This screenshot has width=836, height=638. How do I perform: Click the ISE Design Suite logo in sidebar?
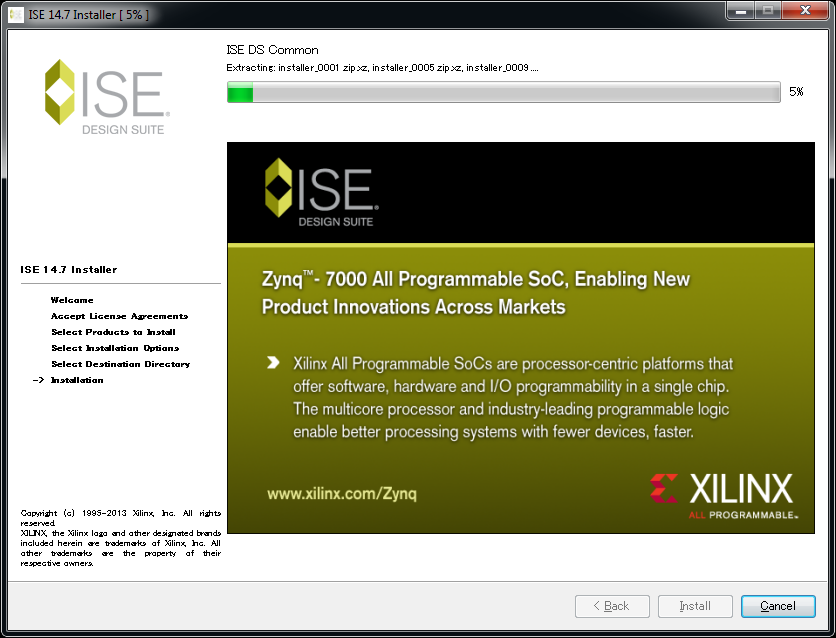107,97
